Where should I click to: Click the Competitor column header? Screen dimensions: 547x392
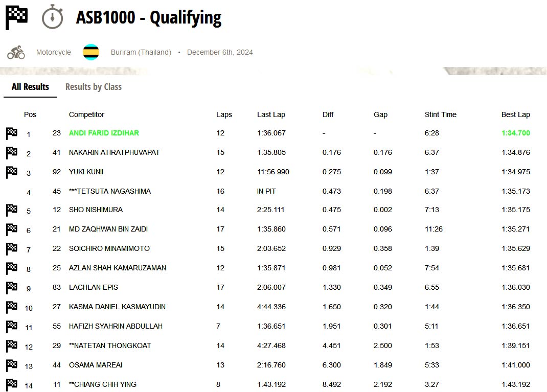[x=86, y=114]
